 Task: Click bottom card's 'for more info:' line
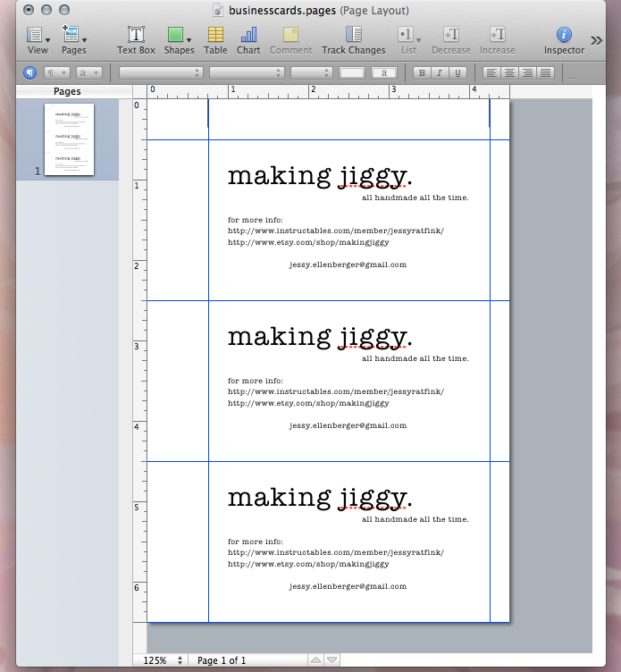[256, 542]
